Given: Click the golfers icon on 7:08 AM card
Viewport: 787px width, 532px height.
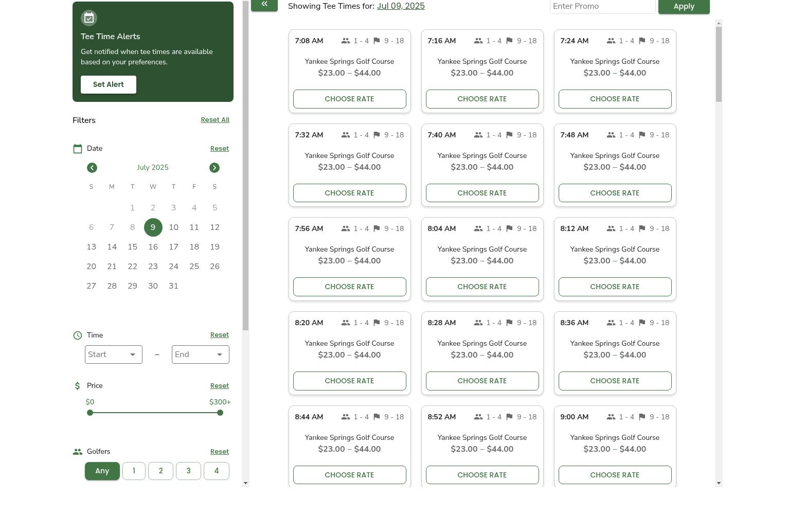Looking at the screenshot, I should [x=346, y=41].
